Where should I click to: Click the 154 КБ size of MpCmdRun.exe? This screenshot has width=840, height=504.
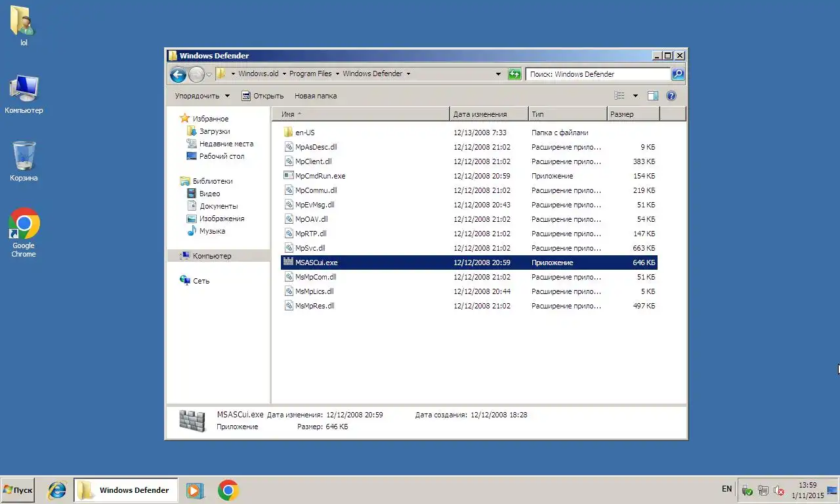pyautogui.click(x=644, y=176)
